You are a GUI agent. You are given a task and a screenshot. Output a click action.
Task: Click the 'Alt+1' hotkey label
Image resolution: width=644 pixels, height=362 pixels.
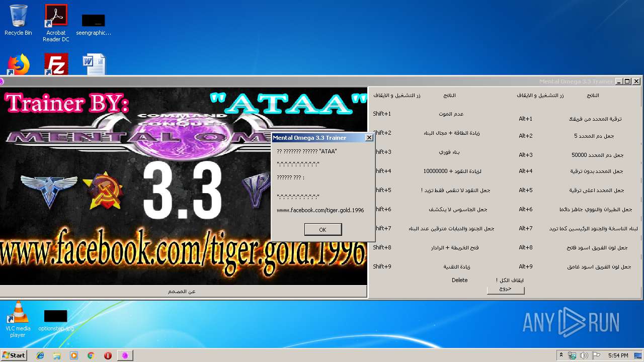526,119
